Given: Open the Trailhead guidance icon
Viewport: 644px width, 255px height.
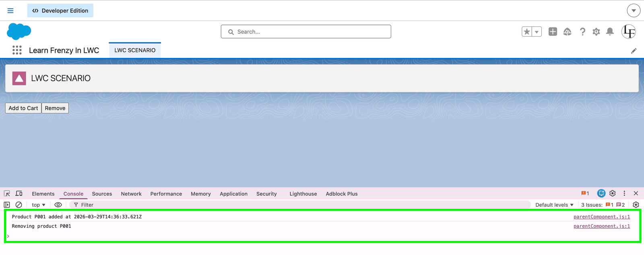Looking at the screenshot, I should click(x=567, y=32).
